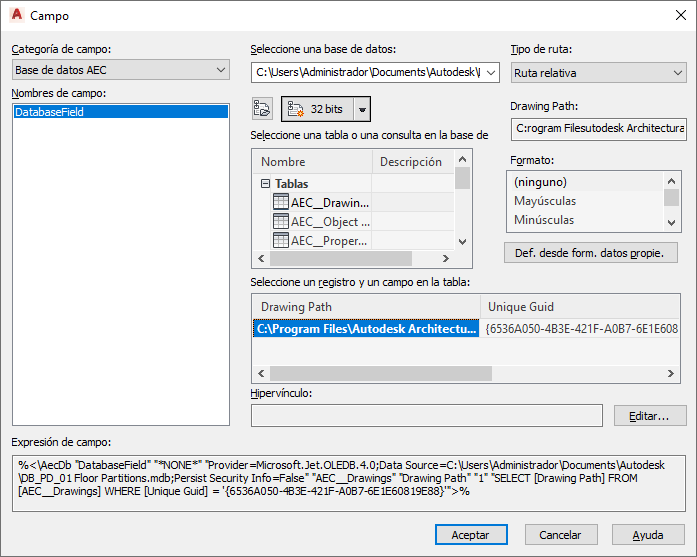Image resolution: width=697 pixels, height=557 pixels.
Task: Click inside the Hipervínculo field
Action: pos(427,416)
